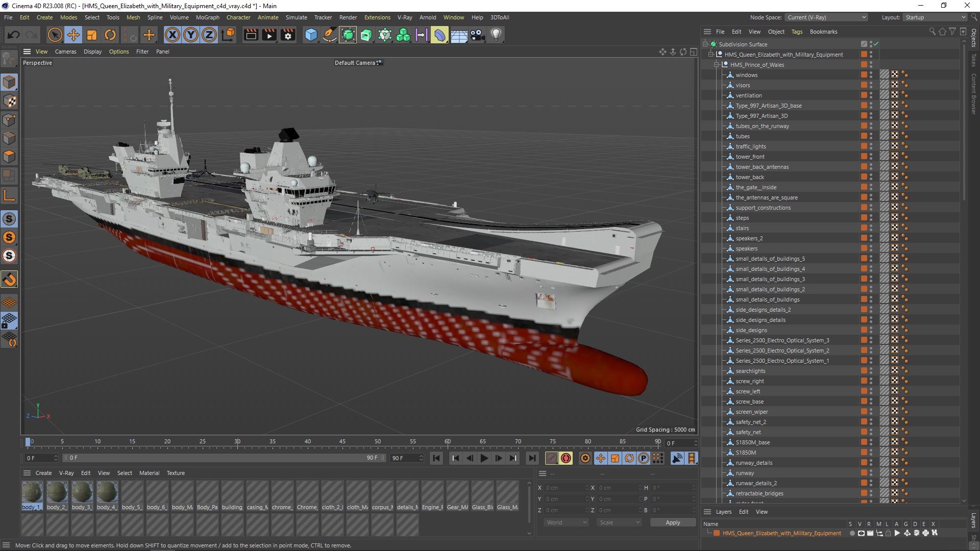The width and height of the screenshot is (980, 551).
Task: Add a Cube primitive object
Action: (311, 35)
